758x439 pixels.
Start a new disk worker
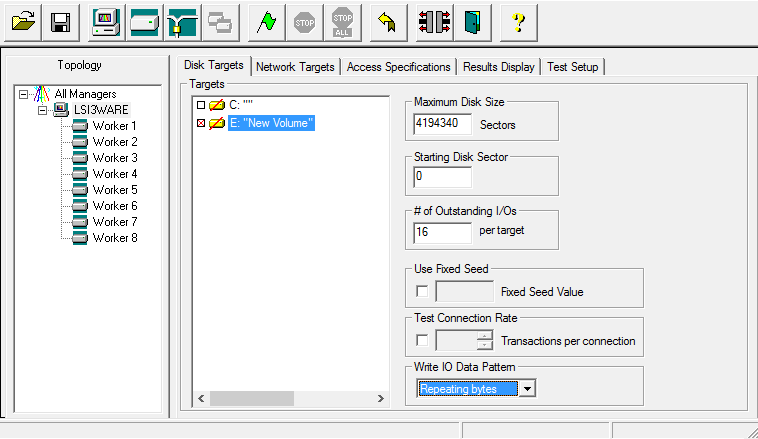coord(144,22)
